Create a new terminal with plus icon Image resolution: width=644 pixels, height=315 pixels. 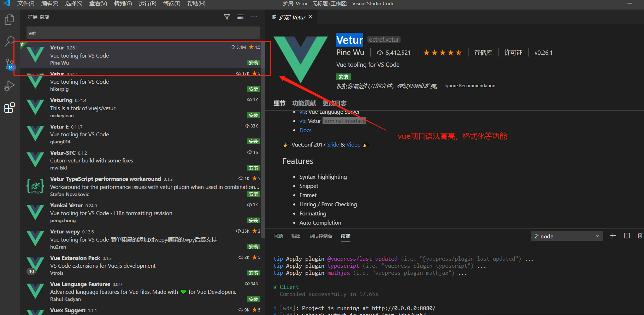(x=613, y=236)
